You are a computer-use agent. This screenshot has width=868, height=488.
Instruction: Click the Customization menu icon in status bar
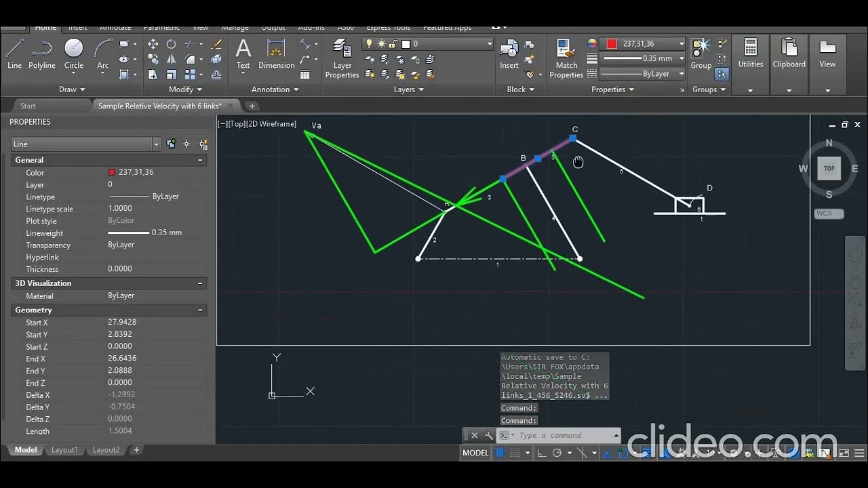tap(859, 453)
